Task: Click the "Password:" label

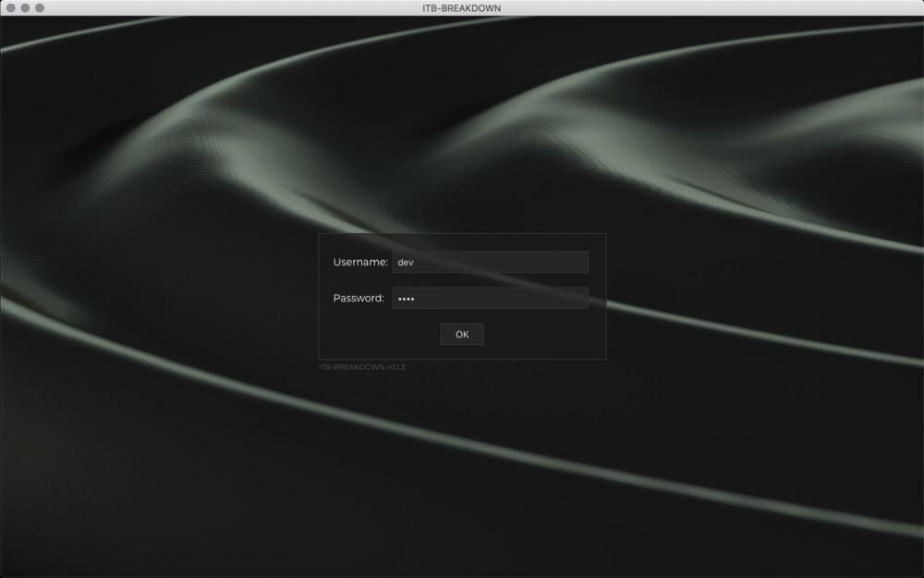Action: (359, 298)
